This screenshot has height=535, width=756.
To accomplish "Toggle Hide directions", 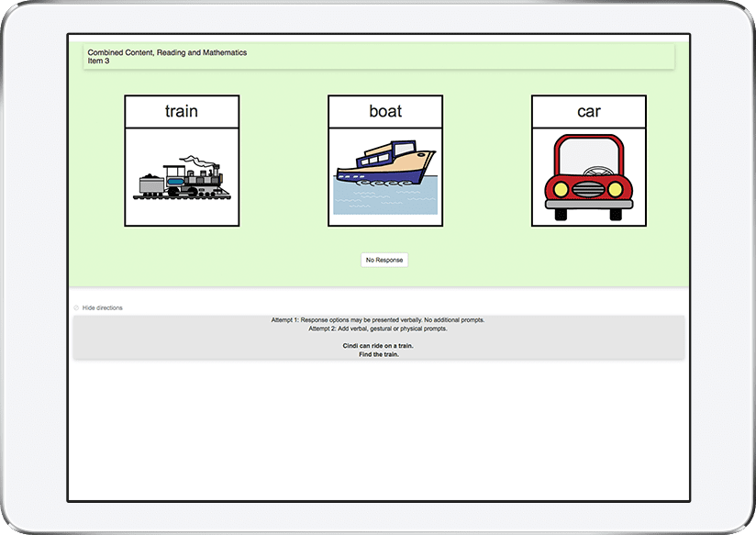I will pyautogui.click(x=98, y=307).
